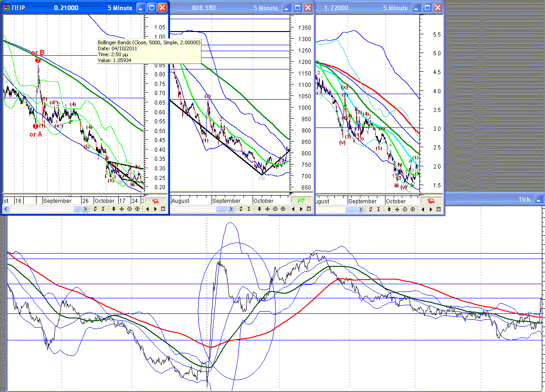Viewport: 545px width, 392px height.
Task: Click the Bollinger Bands tooltip text
Action: 149,51
